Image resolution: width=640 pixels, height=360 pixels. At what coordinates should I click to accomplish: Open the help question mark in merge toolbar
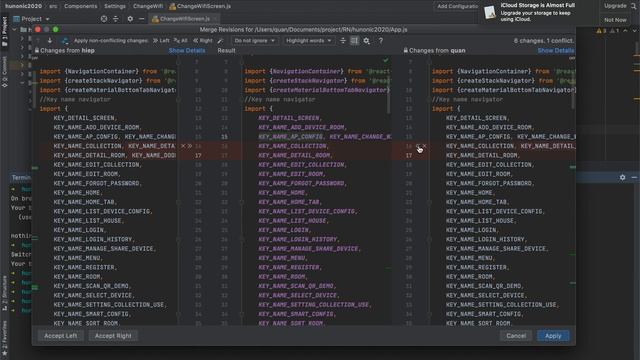pyautogui.click(x=380, y=40)
